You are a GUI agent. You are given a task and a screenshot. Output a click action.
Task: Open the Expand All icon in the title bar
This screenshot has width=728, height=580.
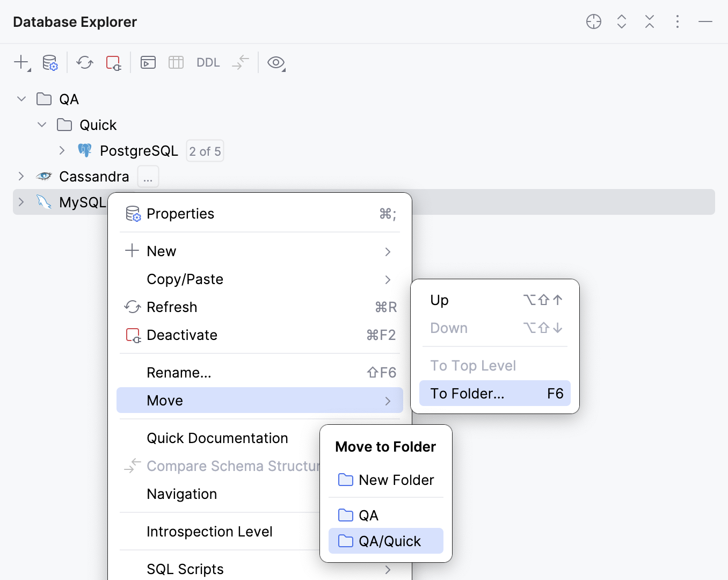click(622, 21)
